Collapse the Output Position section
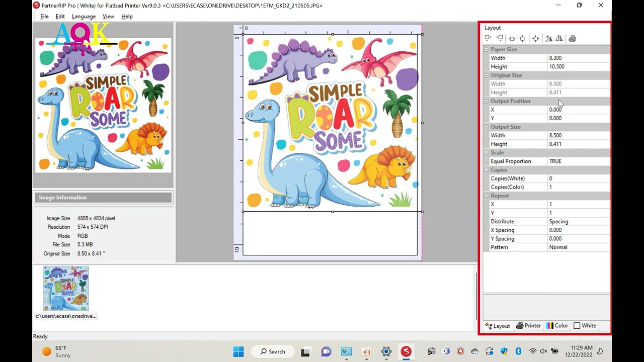This screenshot has width=644, height=362. coord(486,101)
